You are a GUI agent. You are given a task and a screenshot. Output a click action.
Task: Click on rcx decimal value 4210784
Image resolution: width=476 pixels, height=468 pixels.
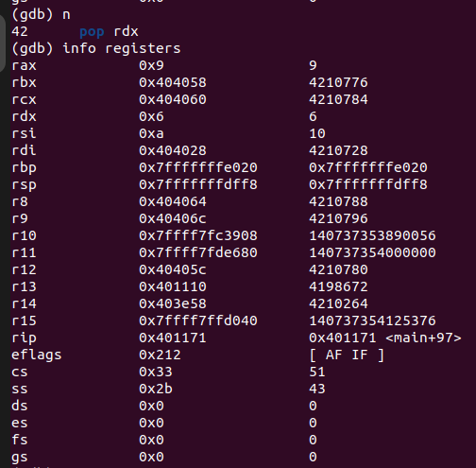point(338,99)
